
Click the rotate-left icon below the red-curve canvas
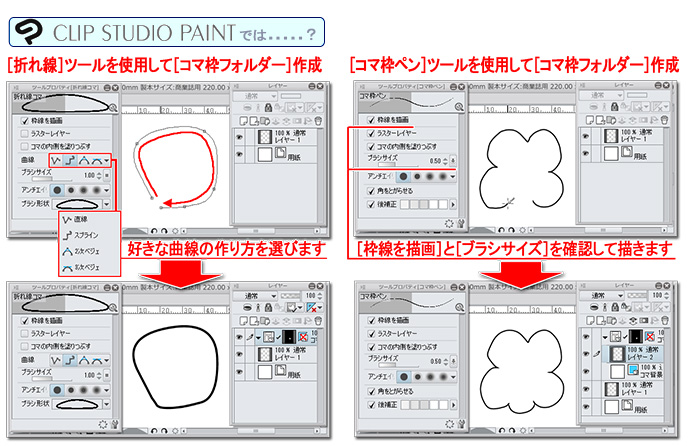coord(154,231)
